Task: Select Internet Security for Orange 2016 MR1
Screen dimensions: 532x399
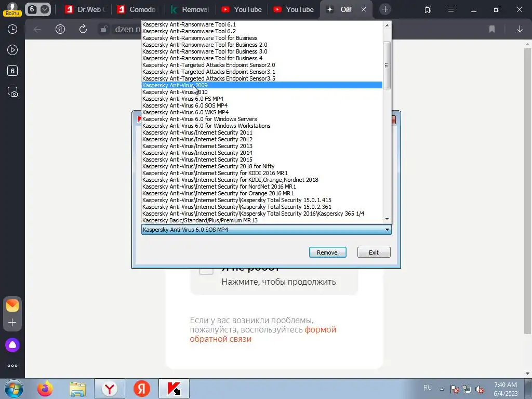Action: (262, 193)
